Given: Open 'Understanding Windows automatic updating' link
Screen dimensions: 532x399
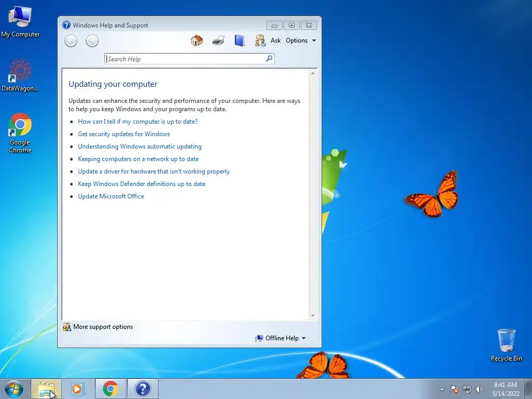Looking at the screenshot, I should click(x=140, y=147).
